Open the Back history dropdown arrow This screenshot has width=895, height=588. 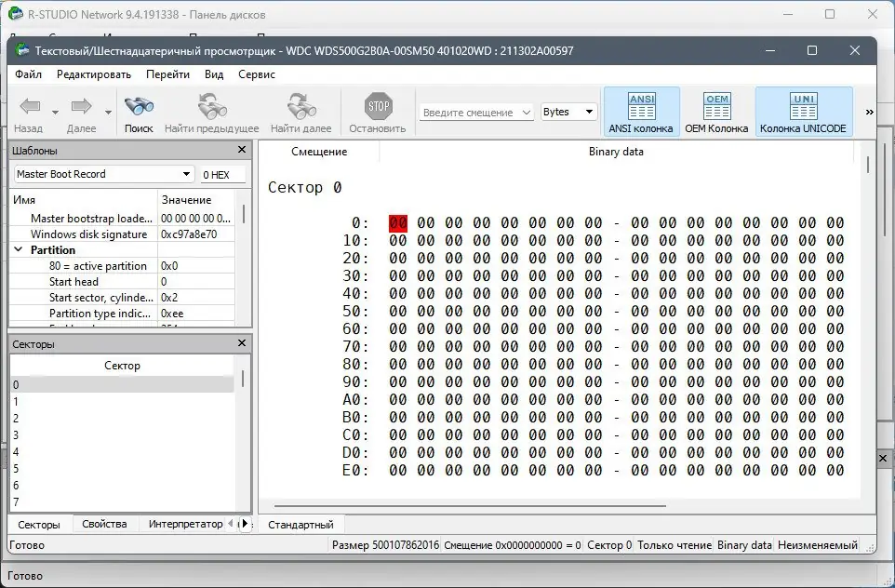(x=56, y=113)
